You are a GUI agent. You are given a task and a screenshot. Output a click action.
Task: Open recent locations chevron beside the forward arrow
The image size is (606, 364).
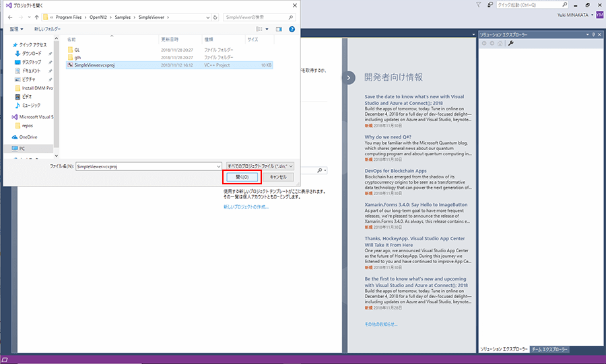(x=29, y=17)
